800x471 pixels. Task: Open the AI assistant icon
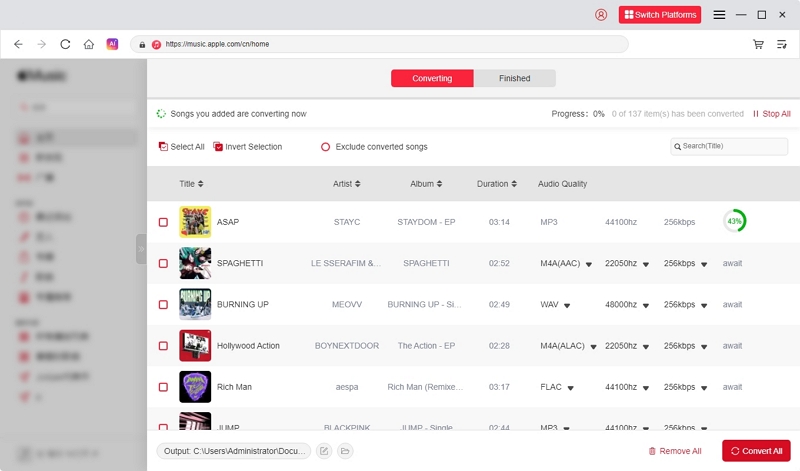click(x=112, y=44)
